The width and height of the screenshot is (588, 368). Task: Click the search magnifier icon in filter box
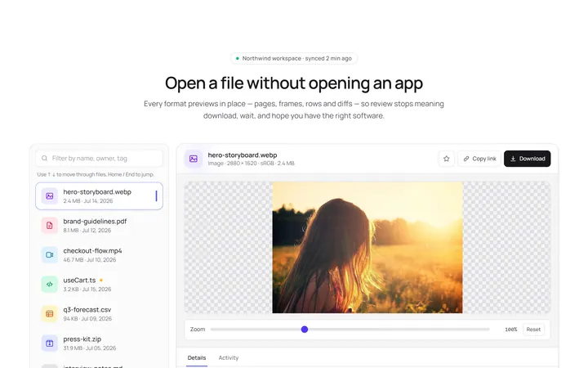[44, 159]
